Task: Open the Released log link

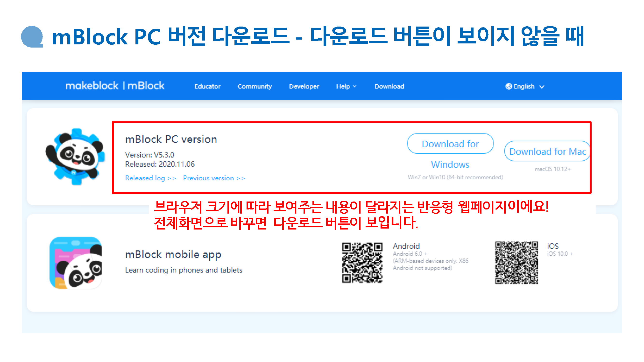Action: click(x=150, y=178)
